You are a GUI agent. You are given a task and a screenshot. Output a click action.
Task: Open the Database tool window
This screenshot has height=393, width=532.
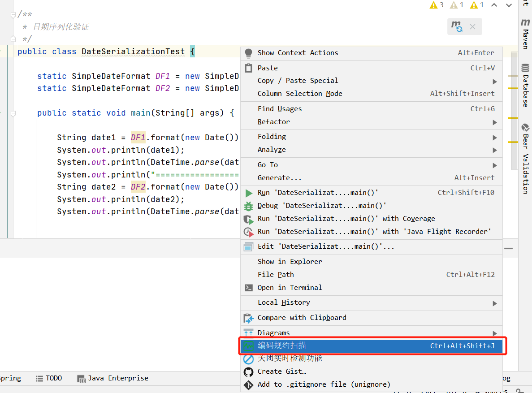(x=525, y=85)
